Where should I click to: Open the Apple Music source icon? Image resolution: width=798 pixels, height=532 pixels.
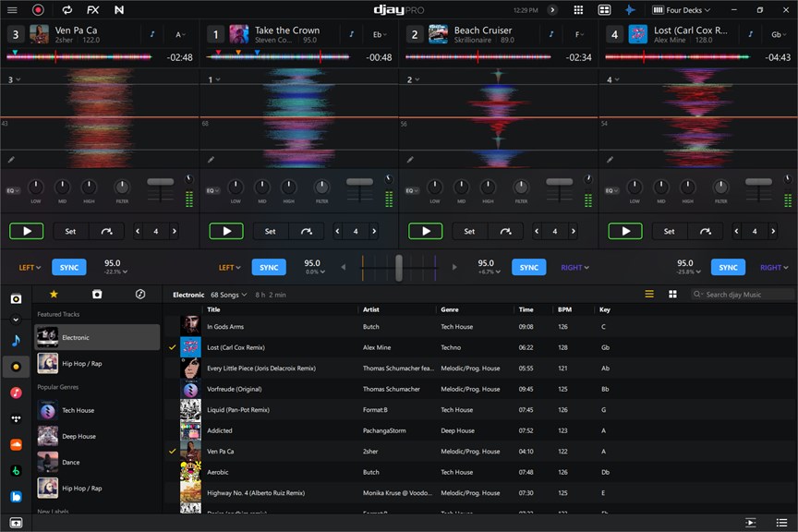tap(16, 393)
